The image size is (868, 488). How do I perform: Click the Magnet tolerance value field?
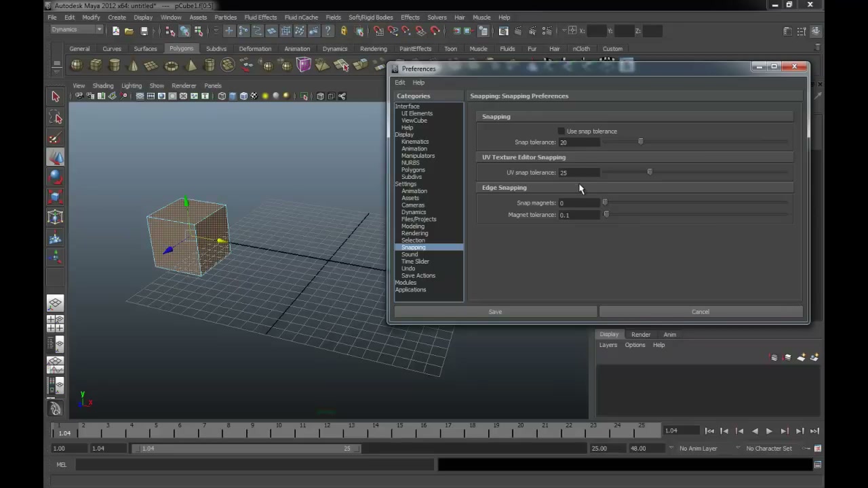pyautogui.click(x=578, y=215)
